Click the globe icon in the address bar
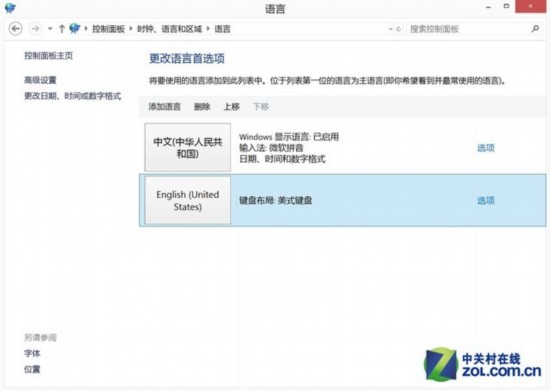The width and height of the screenshot is (550, 391). coord(75,28)
